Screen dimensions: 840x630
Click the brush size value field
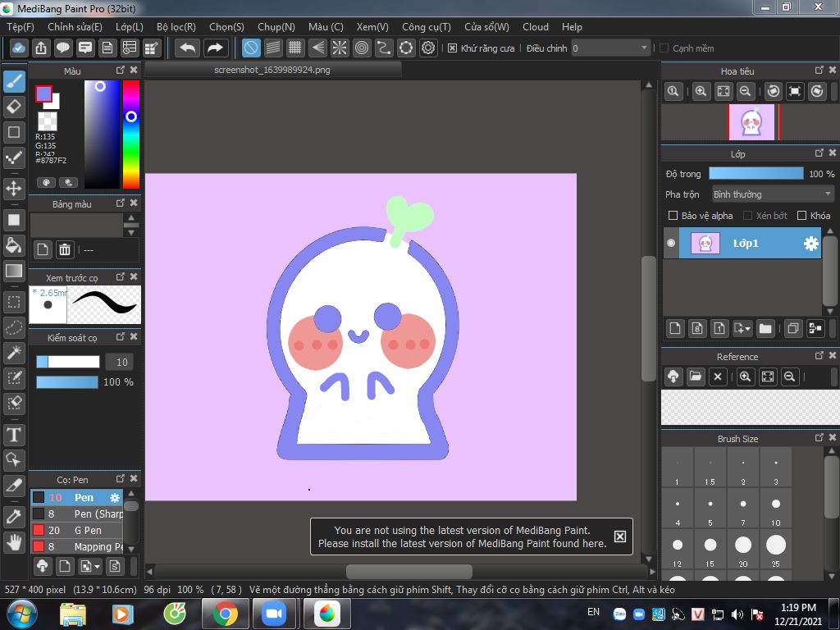121,362
